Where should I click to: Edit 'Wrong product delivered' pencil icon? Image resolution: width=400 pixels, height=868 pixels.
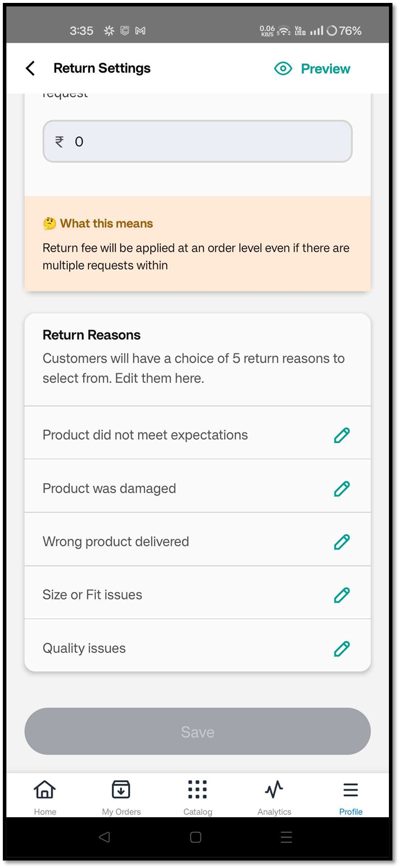(342, 542)
